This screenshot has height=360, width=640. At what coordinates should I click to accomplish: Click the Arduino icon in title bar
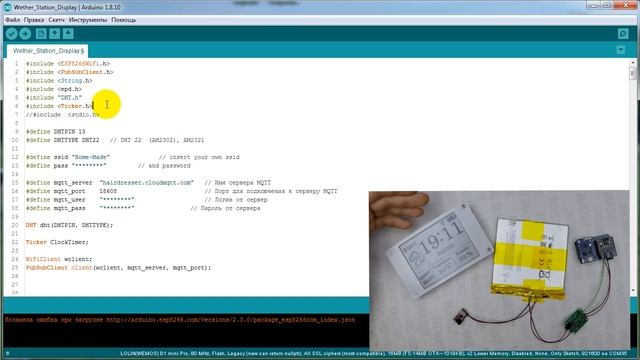click(7, 7)
